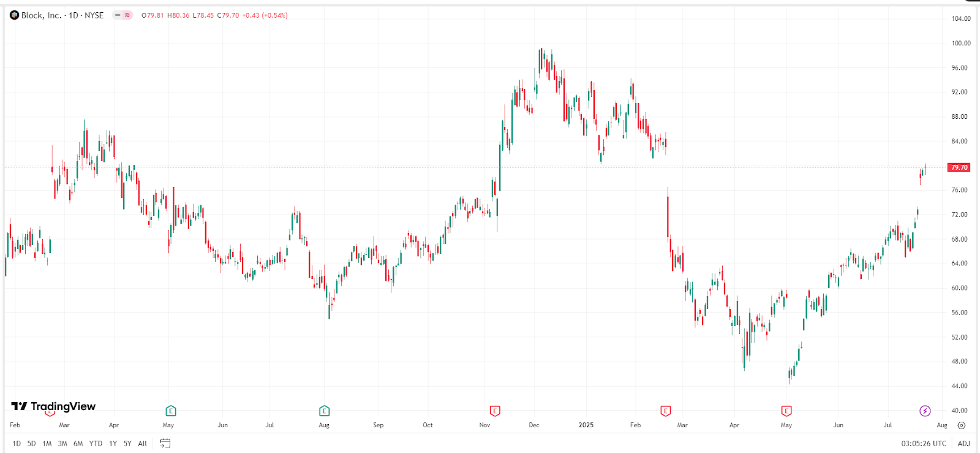980x453 pixels.
Task: Switch to the YTD range tab
Action: (x=96, y=443)
